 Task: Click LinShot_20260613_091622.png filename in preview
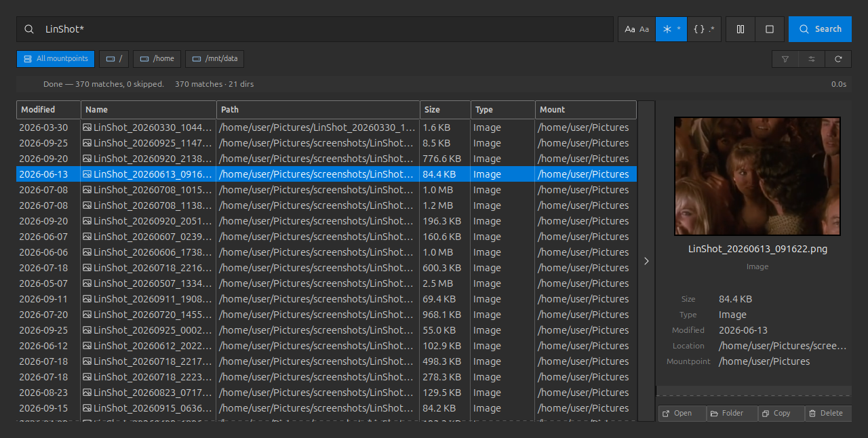pyautogui.click(x=757, y=249)
